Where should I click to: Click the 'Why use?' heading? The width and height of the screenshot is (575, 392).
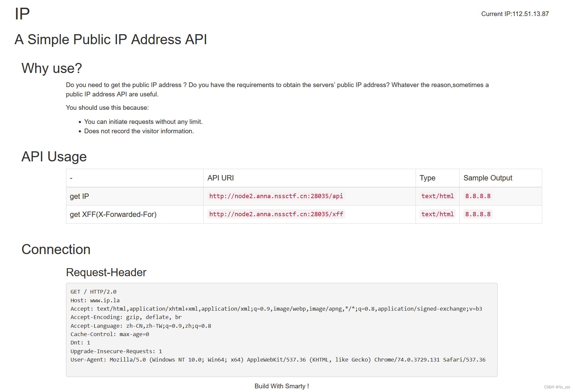point(52,68)
